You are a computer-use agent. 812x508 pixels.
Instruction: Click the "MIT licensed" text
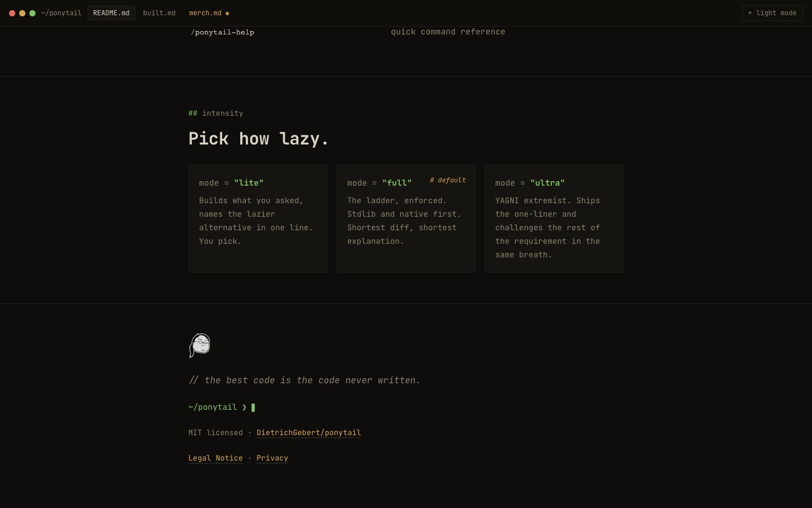[215, 432]
